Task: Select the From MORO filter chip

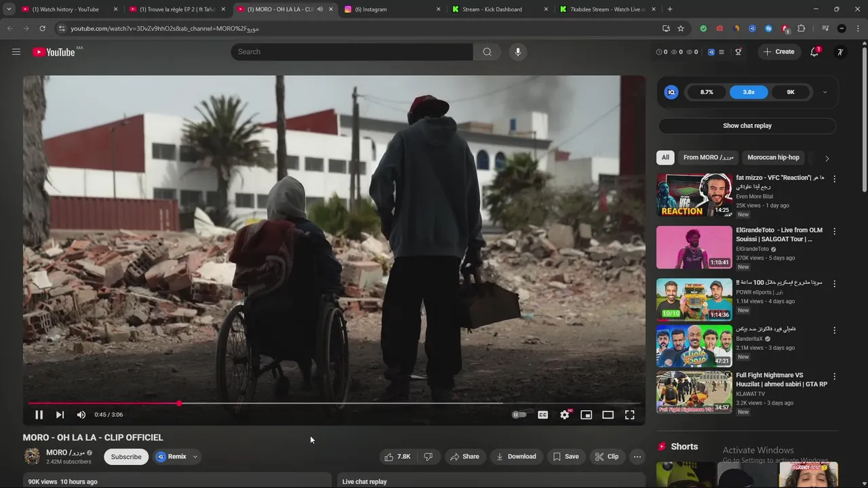Action: 708,157
